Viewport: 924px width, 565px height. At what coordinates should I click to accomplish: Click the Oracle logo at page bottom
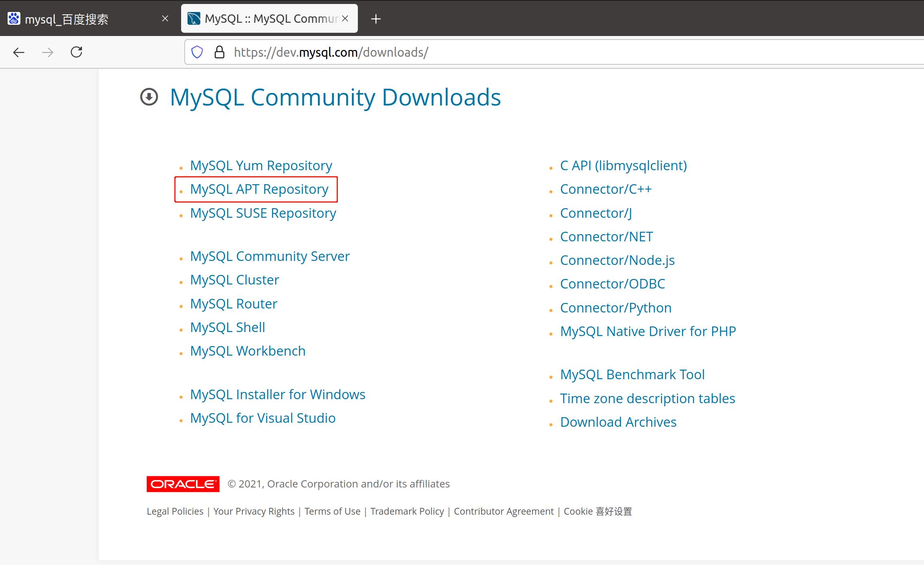point(183,483)
